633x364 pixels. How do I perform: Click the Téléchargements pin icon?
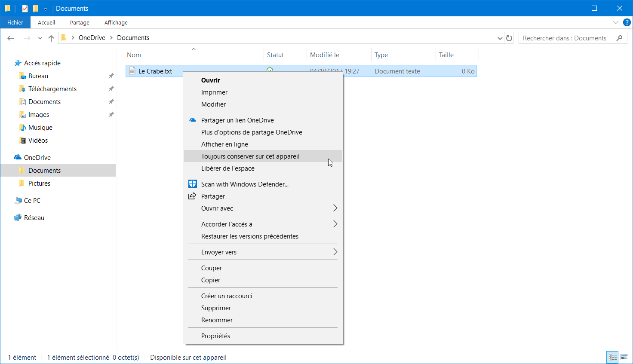(x=111, y=89)
